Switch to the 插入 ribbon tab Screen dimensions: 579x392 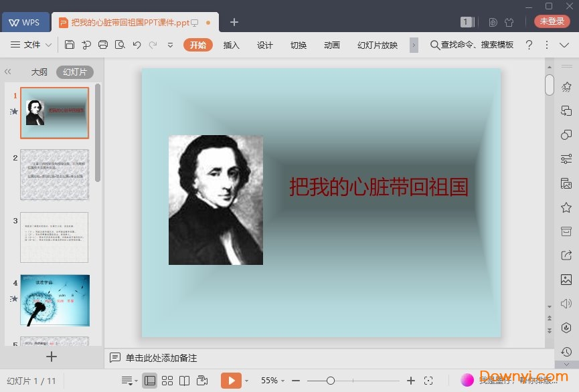click(231, 45)
